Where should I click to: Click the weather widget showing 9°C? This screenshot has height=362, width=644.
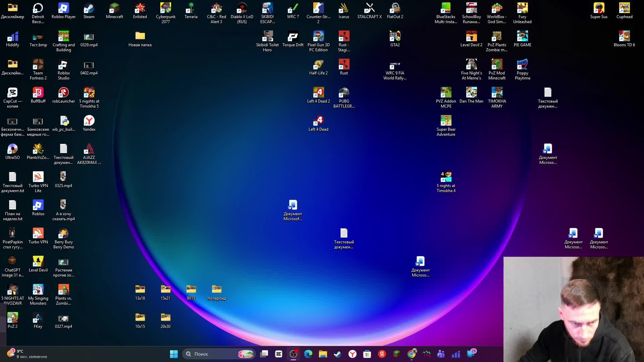(27, 354)
